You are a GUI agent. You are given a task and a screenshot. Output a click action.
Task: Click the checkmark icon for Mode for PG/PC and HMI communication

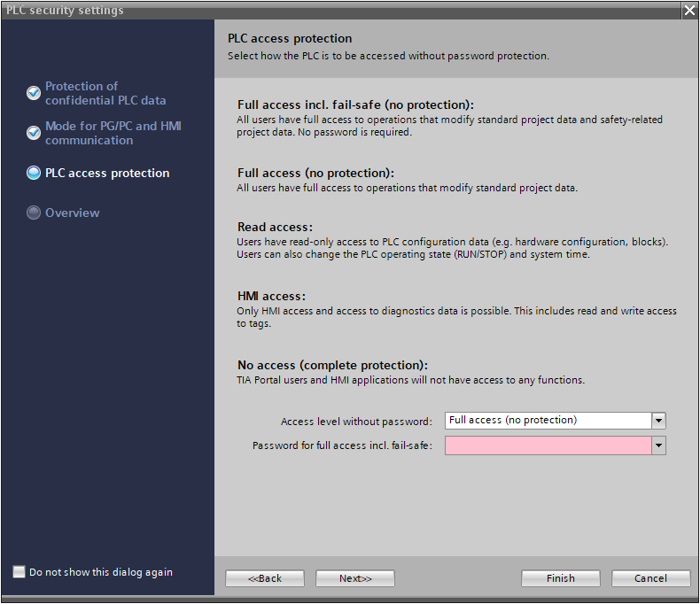point(34,133)
